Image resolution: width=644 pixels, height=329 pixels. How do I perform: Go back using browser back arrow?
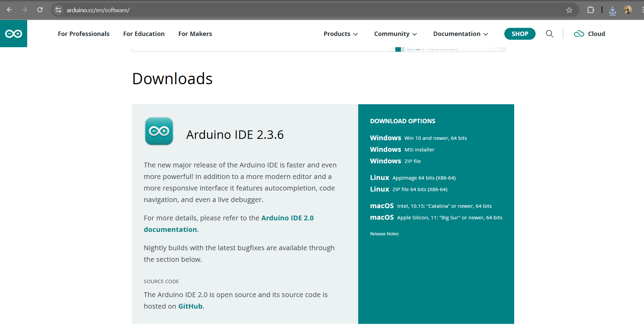pyautogui.click(x=10, y=10)
